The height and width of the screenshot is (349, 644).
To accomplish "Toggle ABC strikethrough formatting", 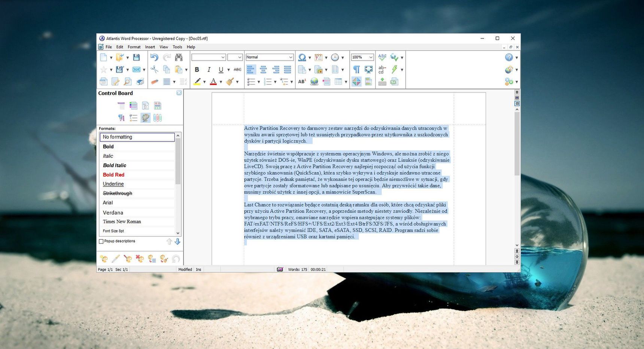I will point(237,69).
